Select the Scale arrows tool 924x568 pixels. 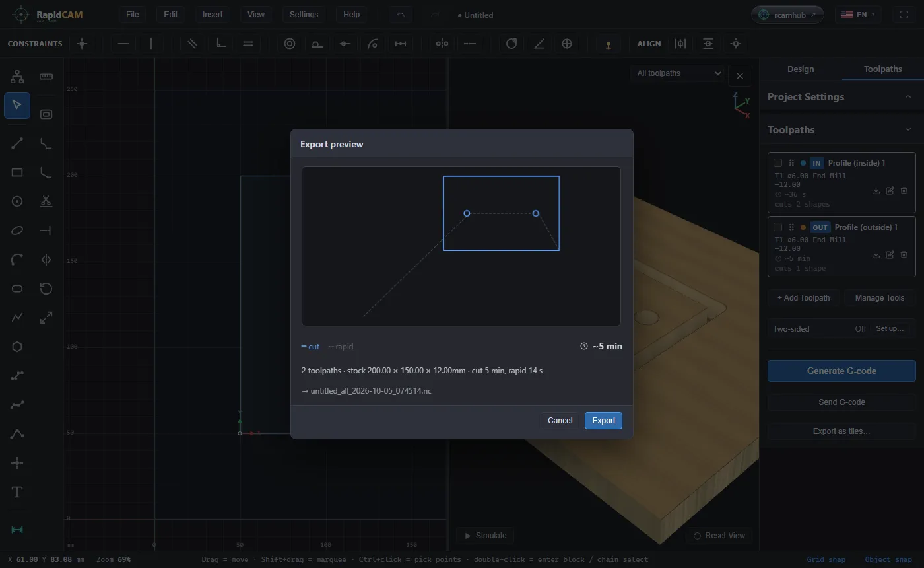tap(46, 318)
